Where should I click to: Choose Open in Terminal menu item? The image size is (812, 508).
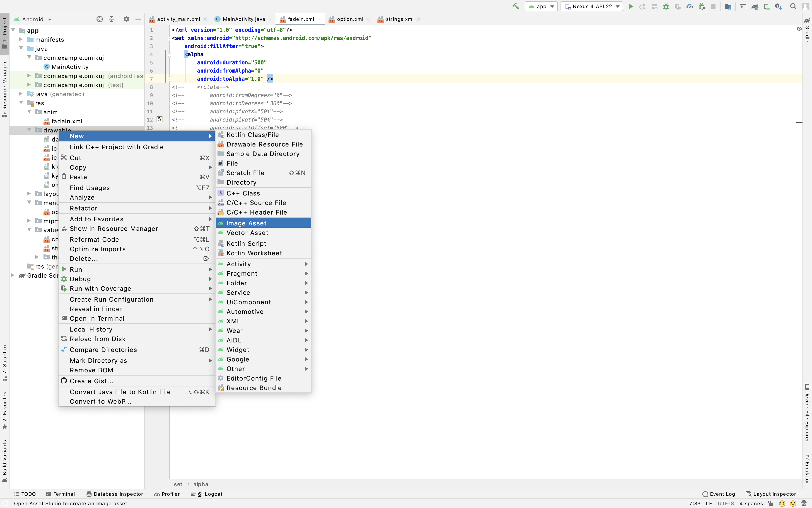click(x=137, y=318)
